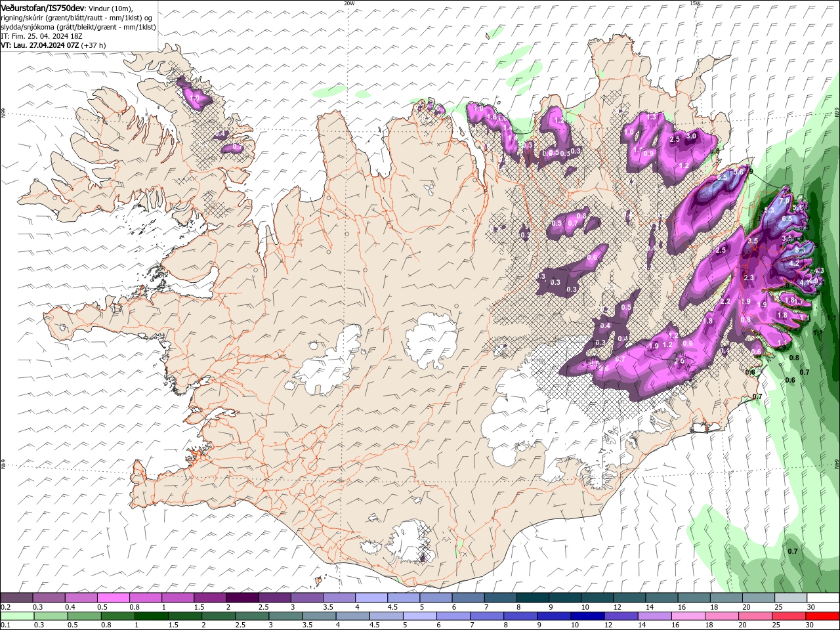Pick the bright pink snow swatch labeled 0.5
This screenshot has height=630, width=840.
click(114, 598)
